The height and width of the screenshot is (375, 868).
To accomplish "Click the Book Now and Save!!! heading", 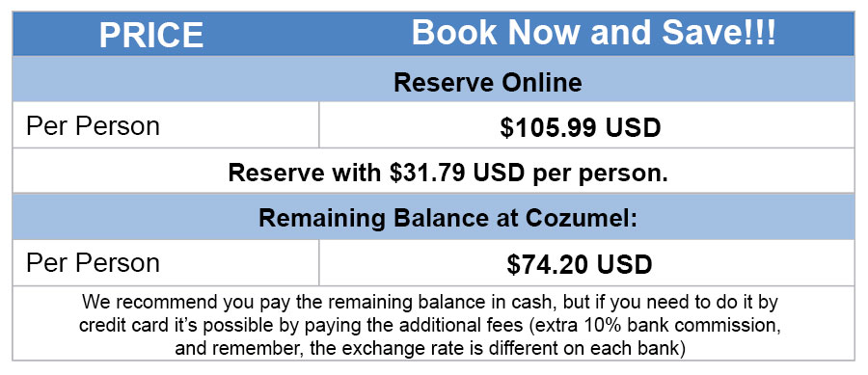I will pos(594,33).
